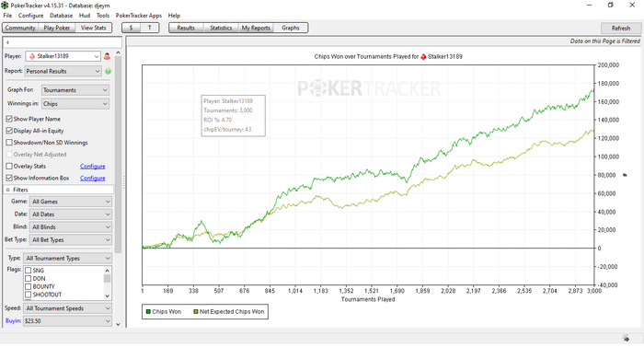Click the green status icon beside the Report dropdown

click(108, 71)
